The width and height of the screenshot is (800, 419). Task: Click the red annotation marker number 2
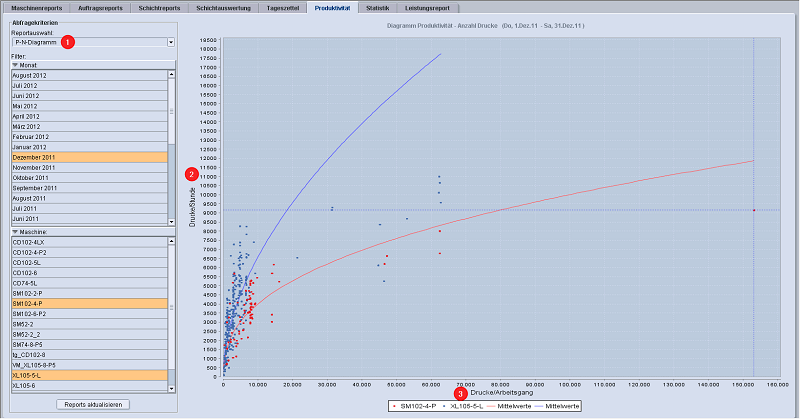coord(191,173)
